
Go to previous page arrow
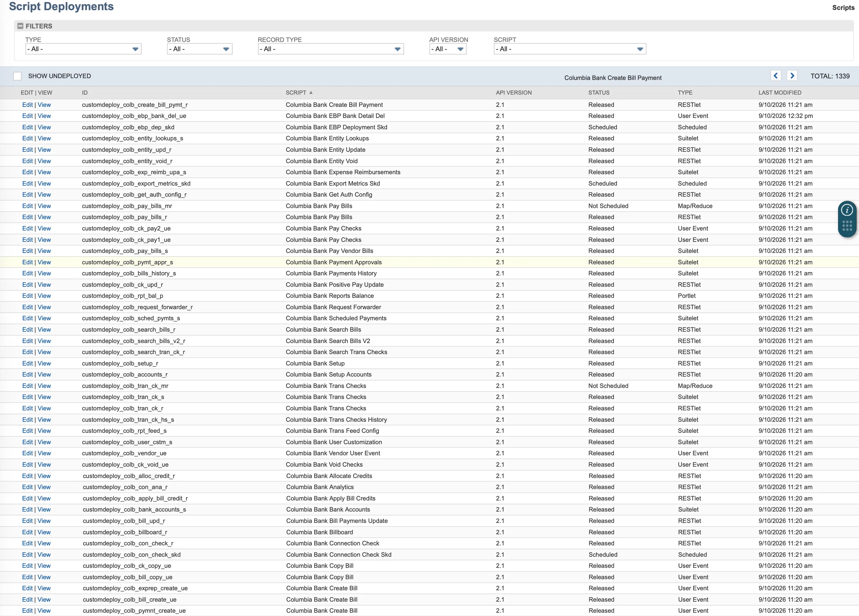pos(776,76)
